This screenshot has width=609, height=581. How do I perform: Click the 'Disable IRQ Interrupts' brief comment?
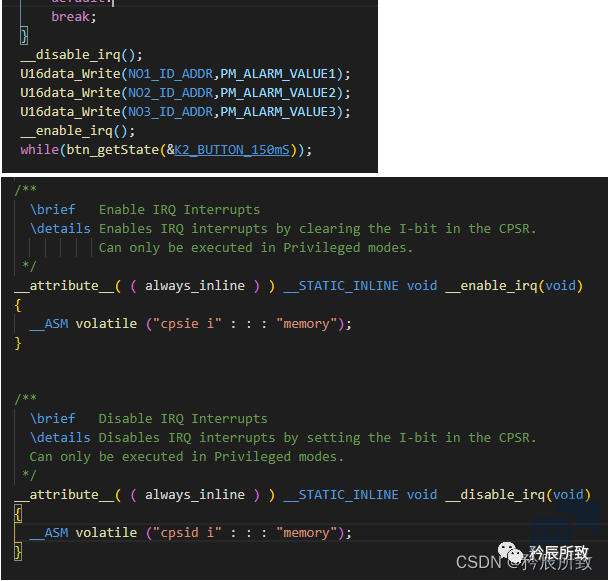[183, 419]
